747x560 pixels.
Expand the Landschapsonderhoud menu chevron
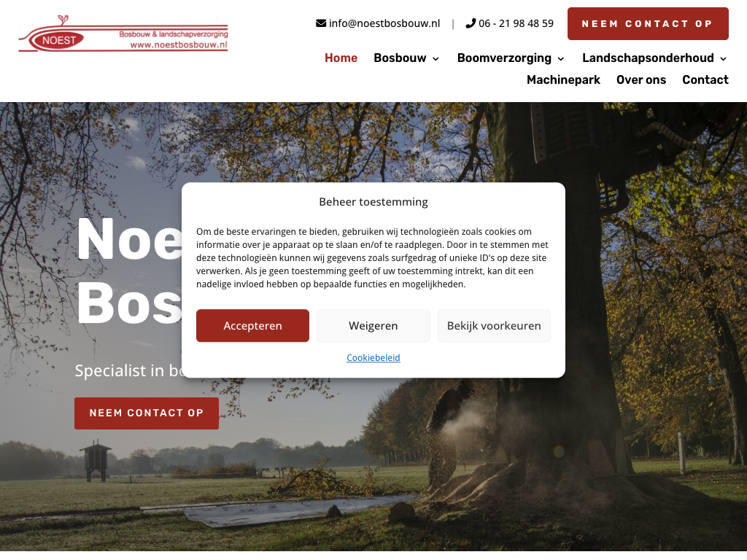click(x=723, y=58)
